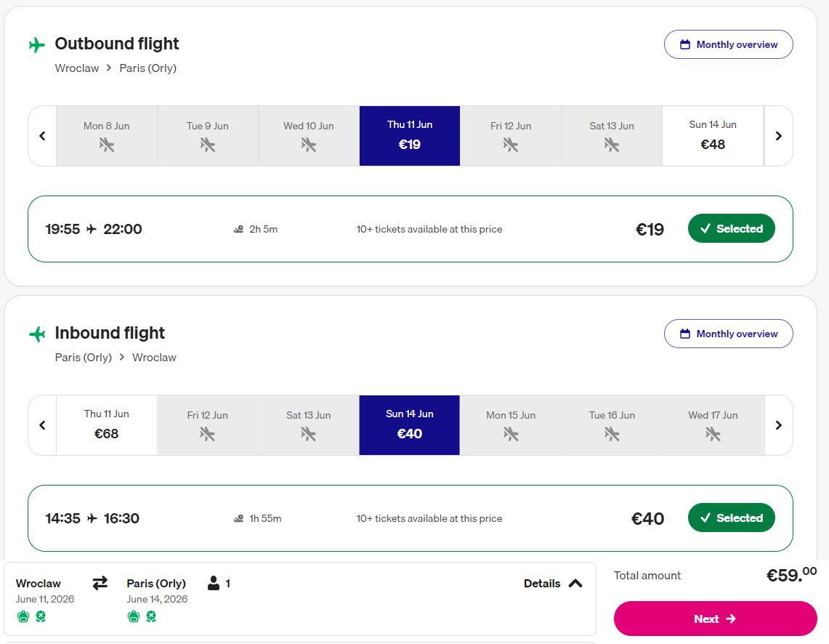829x644 pixels.
Task: Select Sun 14 Jun €48 outbound date
Action: point(713,136)
